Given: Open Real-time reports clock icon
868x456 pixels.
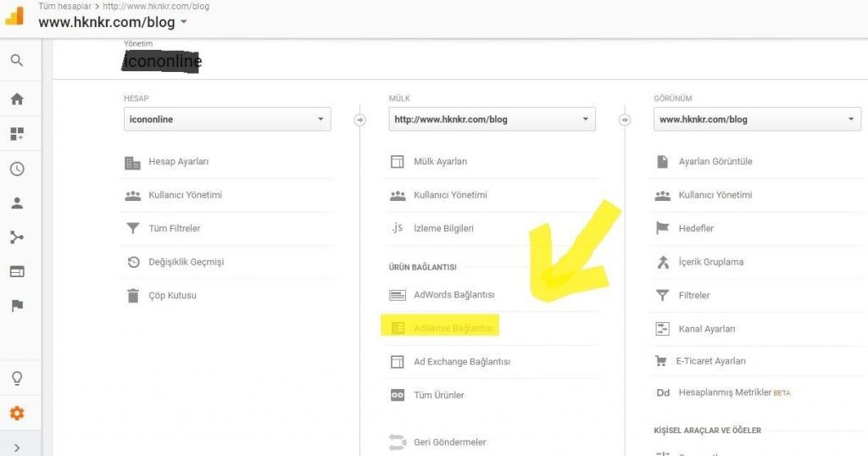Looking at the screenshot, I should (x=17, y=169).
